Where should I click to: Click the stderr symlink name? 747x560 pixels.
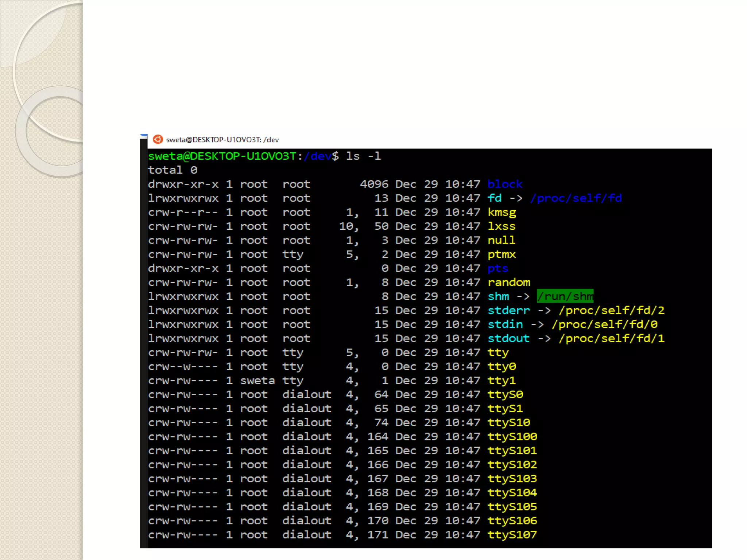point(508,311)
